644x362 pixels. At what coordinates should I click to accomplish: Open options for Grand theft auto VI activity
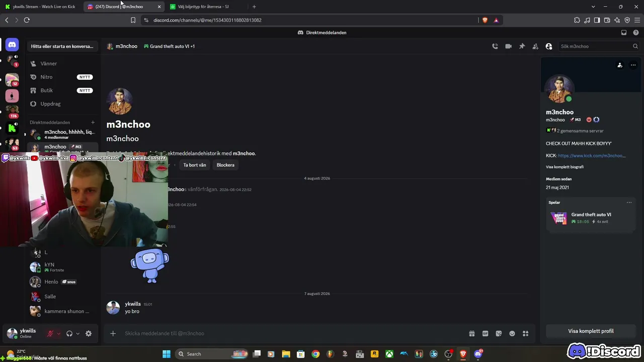point(629,203)
